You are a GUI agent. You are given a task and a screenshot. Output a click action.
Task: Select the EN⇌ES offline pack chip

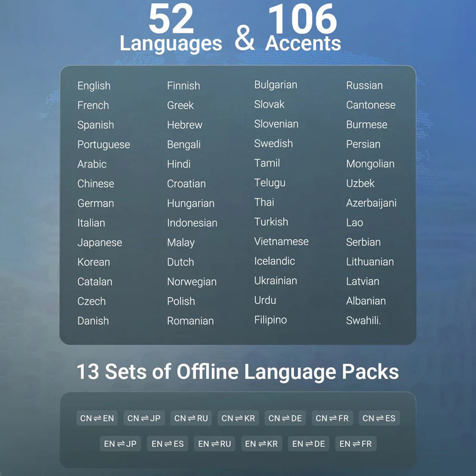point(167,444)
